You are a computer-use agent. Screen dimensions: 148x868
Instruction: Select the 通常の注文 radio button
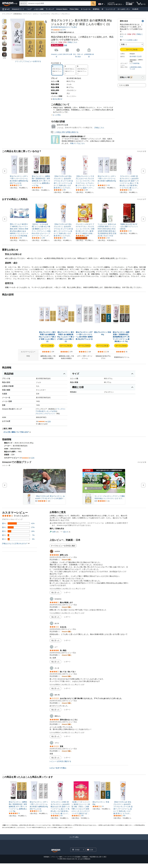tap(143, 21)
